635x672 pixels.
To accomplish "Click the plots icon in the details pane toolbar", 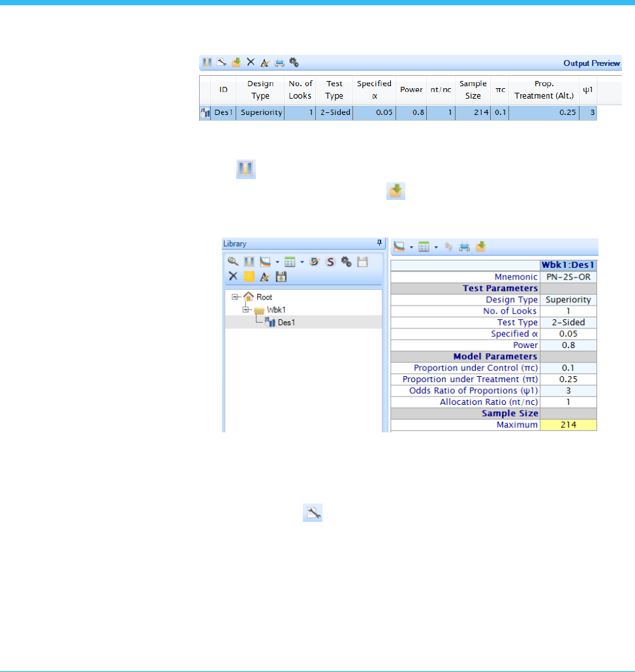I will tap(399, 246).
